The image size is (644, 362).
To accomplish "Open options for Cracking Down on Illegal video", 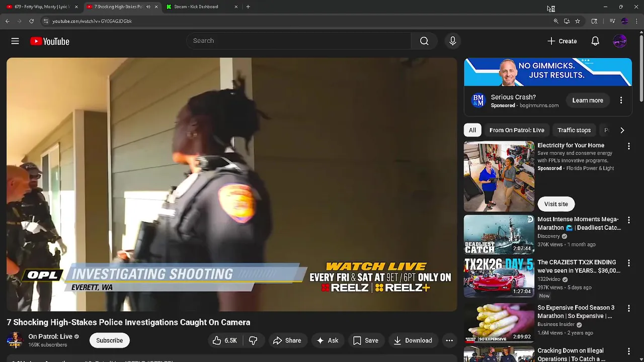I will coord(628,351).
